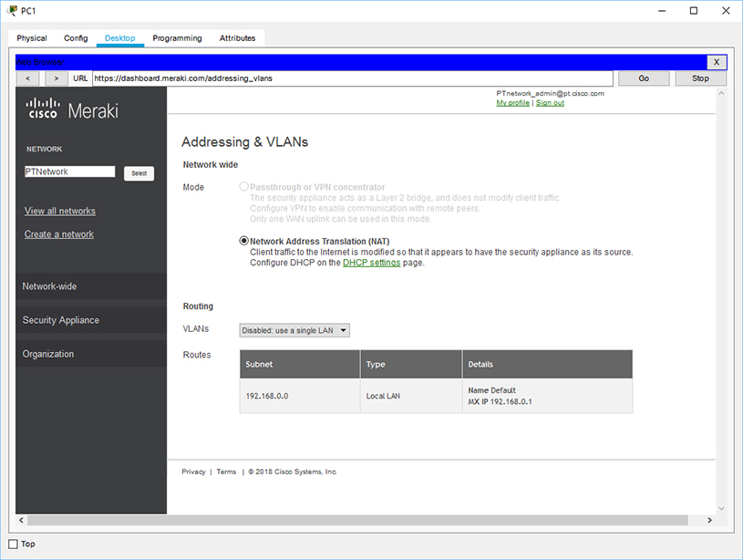Click the Sign out link
This screenshot has height=560, width=743.
point(550,103)
